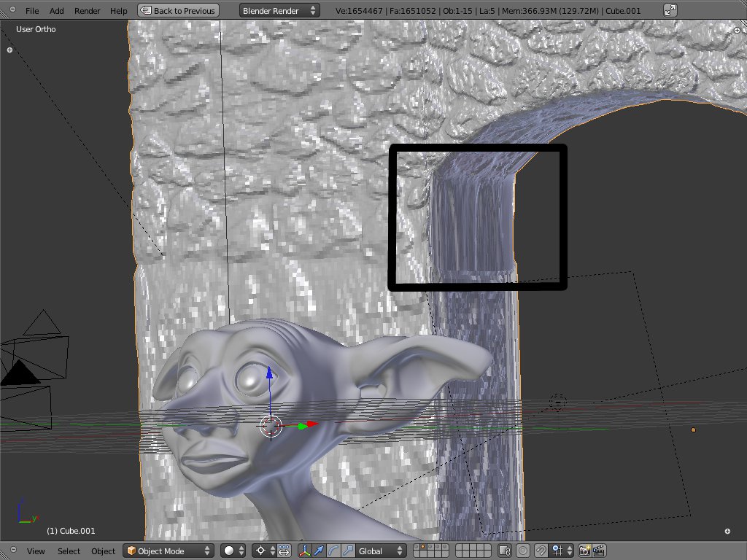Open the Blender Render engine dropdown
This screenshot has height=560, width=747.
[x=279, y=10]
